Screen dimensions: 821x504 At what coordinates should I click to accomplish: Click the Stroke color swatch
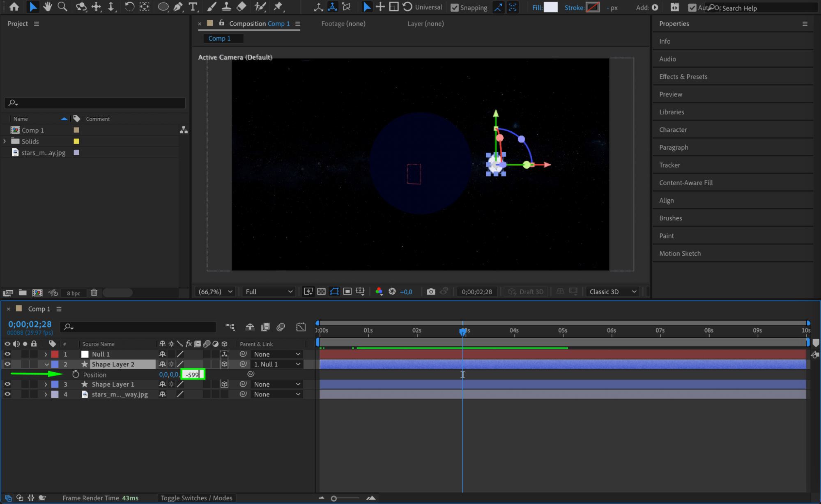tap(593, 7)
